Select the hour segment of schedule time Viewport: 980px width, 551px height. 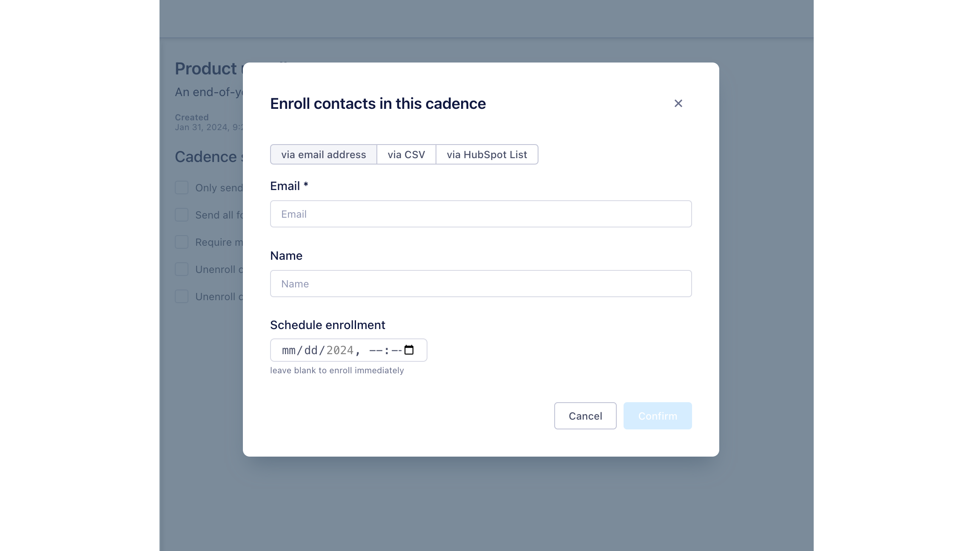(x=376, y=350)
